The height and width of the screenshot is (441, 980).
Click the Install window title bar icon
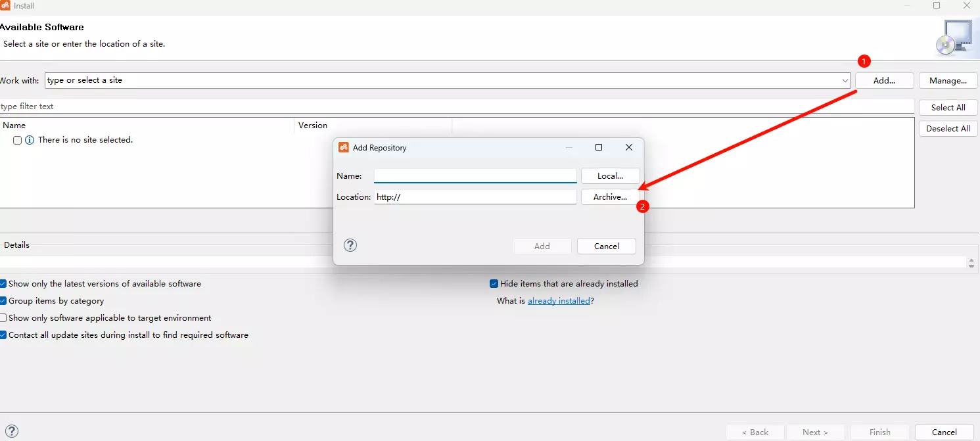pyautogui.click(x=5, y=5)
